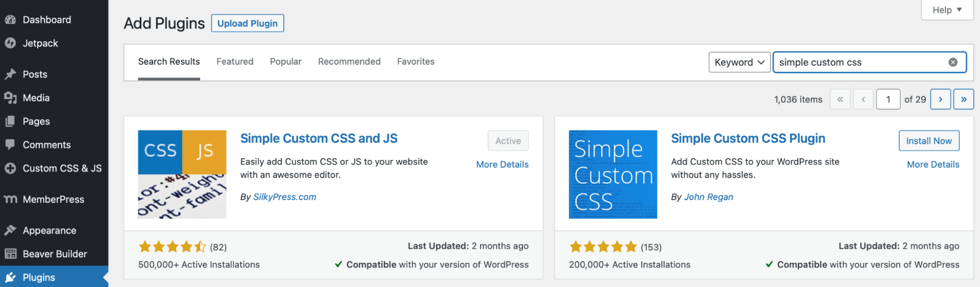
Task: Click the Add Plugins page heading
Action: (x=164, y=24)
